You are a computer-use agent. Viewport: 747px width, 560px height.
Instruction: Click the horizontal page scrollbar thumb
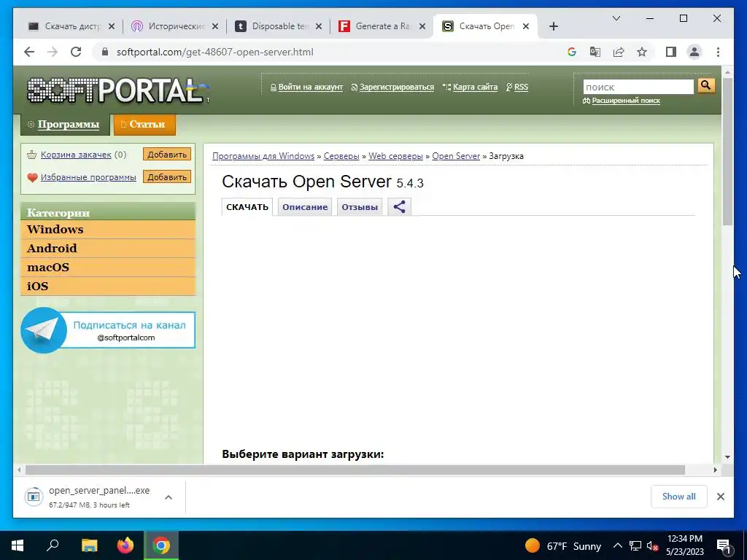[x=355, y=470]
